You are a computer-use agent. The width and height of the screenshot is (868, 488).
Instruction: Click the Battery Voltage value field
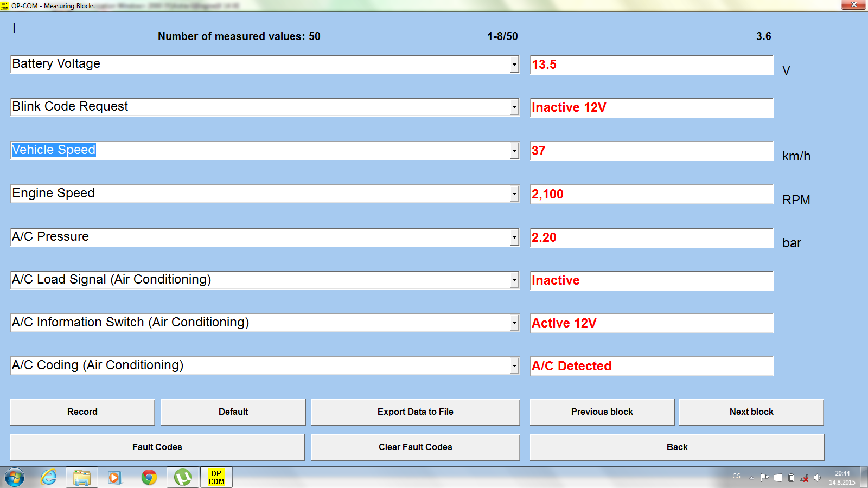(651, 65)
